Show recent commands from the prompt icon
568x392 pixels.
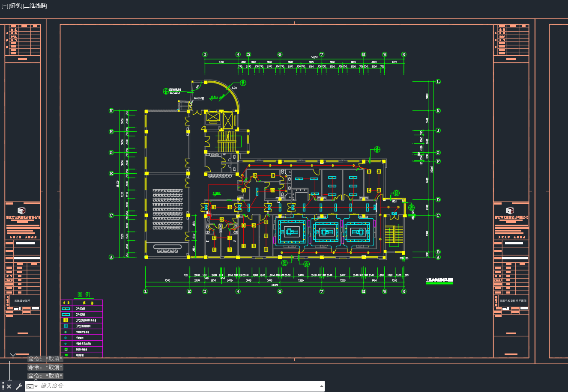pyautogui.click(x=32, y=386)
